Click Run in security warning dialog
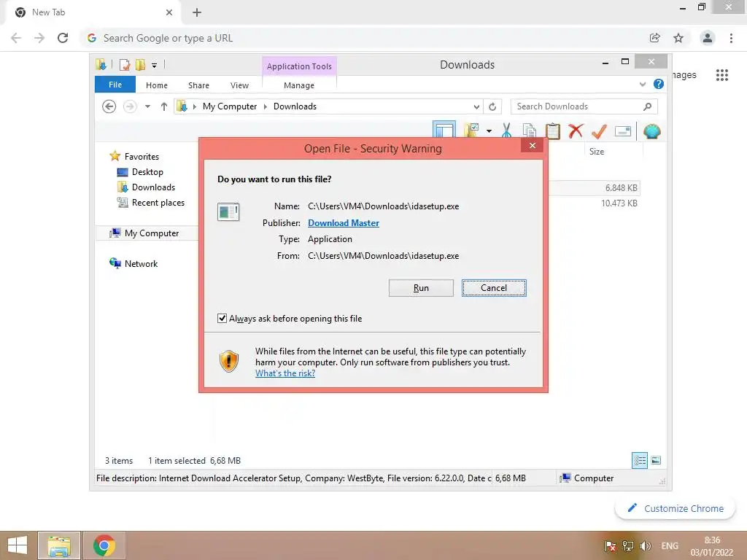Image resolution: width=747 pixels, height=560 pixels. pyautogui.click(x=421, y=287)
